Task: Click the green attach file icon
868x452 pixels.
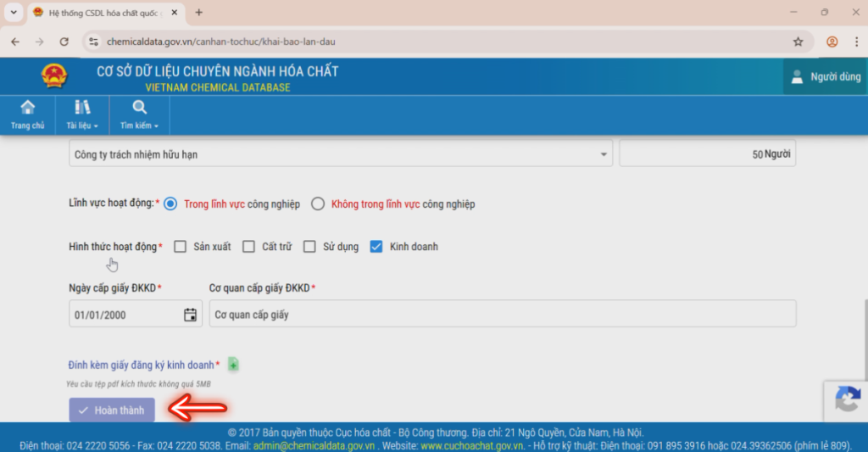Action: [233, 365]
